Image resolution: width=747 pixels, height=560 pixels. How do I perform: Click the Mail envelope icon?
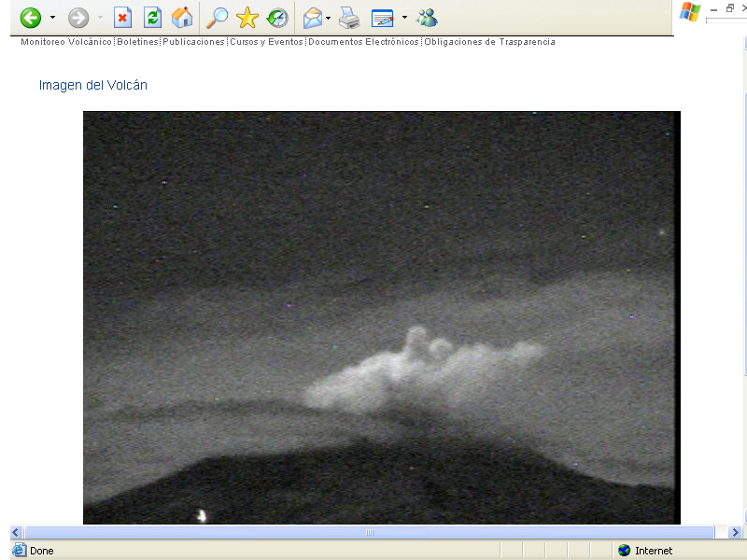coord(313,17)
